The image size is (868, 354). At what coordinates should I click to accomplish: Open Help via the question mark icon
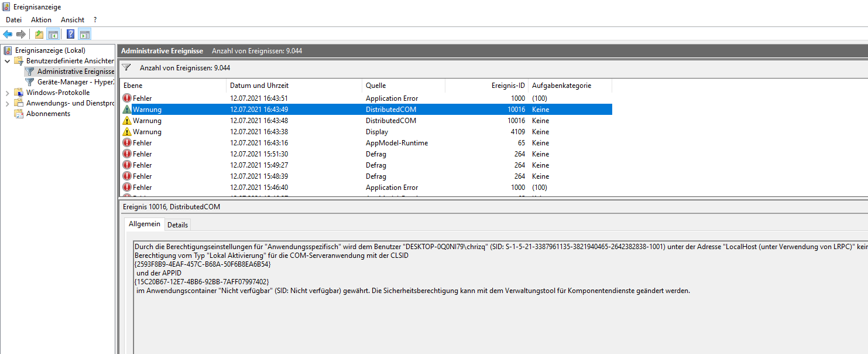coord(70,34)
